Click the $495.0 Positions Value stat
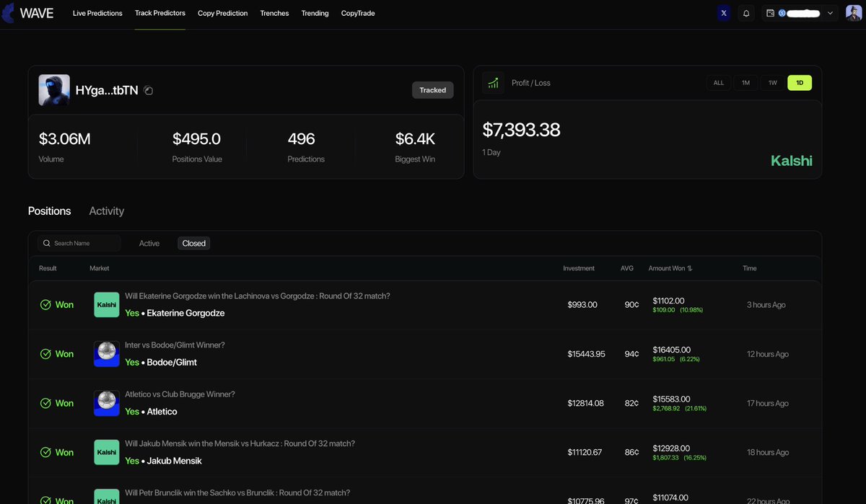This screenshot has height=504, width=866. point(196,139)
